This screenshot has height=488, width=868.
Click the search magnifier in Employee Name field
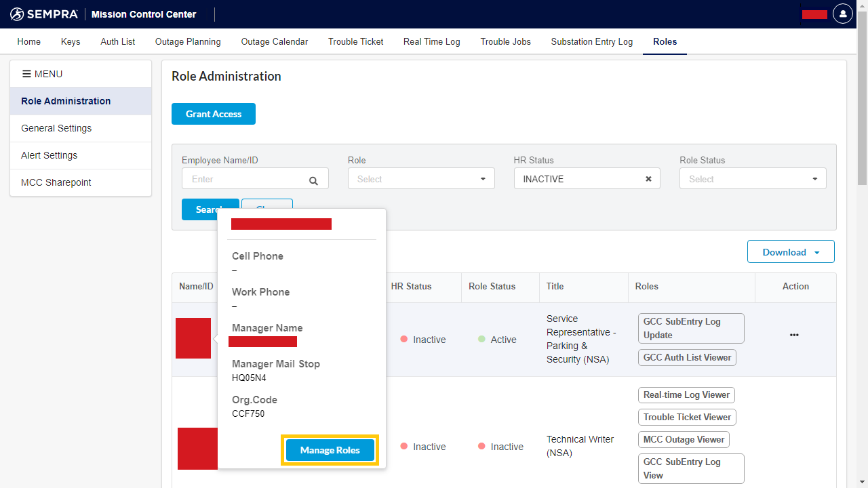[313, 180]
